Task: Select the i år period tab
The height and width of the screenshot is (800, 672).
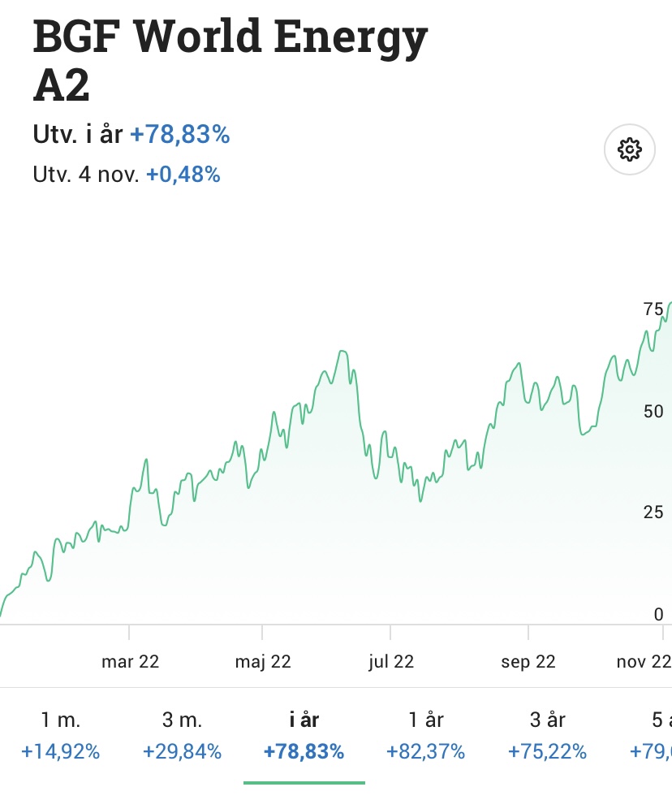Action: coord(304,735)
